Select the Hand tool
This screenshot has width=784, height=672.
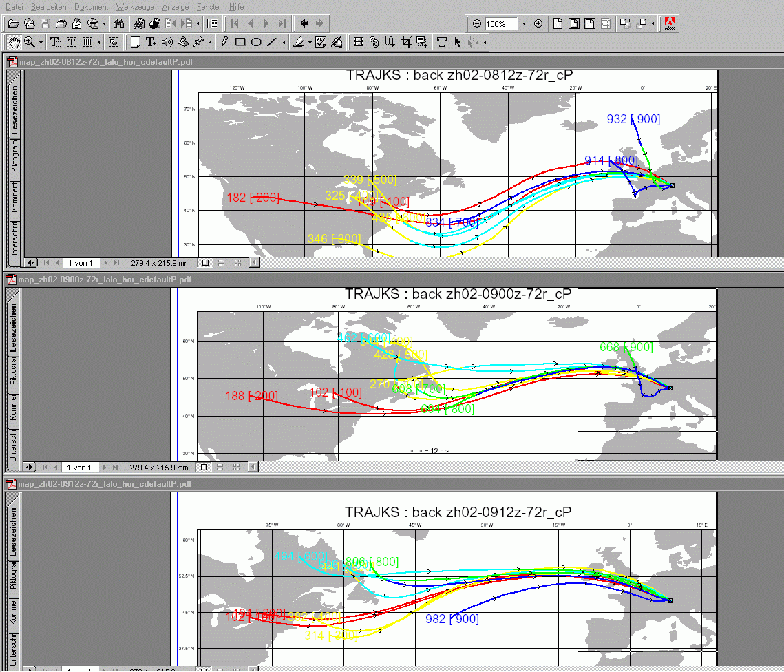click(x=14, y=42)
